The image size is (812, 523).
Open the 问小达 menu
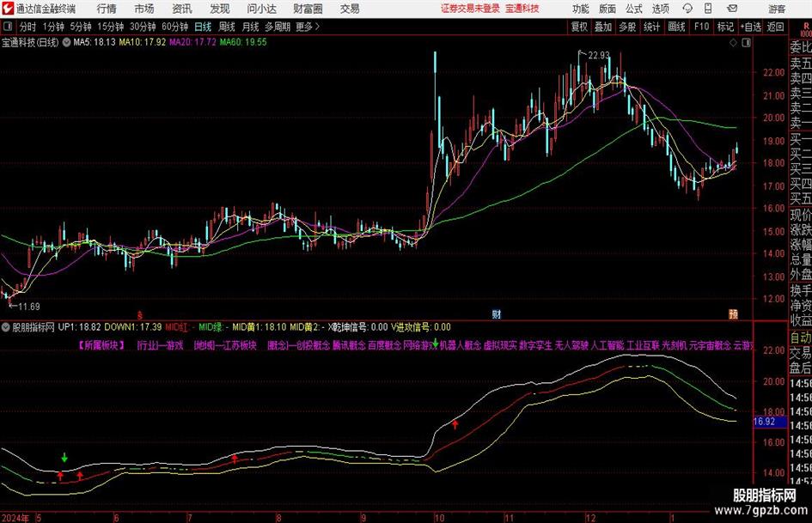261,9
